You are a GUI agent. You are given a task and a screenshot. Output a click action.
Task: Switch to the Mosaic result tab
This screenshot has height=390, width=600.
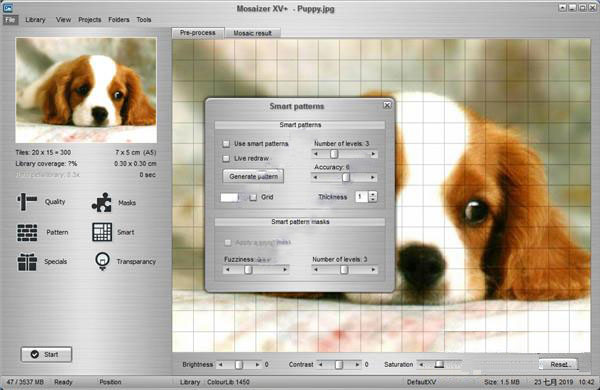pyautogui.click(x=253, y=33)
